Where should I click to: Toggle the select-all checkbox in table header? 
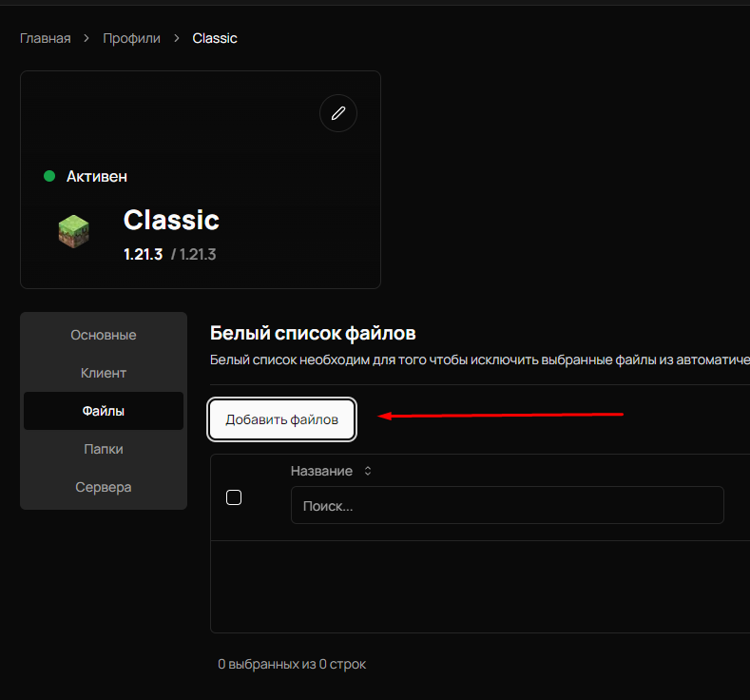pyautogui.click(x=234, y=497)
